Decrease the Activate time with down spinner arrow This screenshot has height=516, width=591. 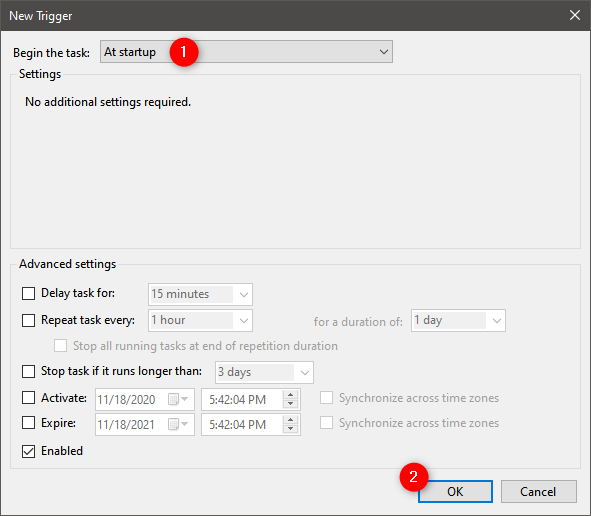click(290, 404)
